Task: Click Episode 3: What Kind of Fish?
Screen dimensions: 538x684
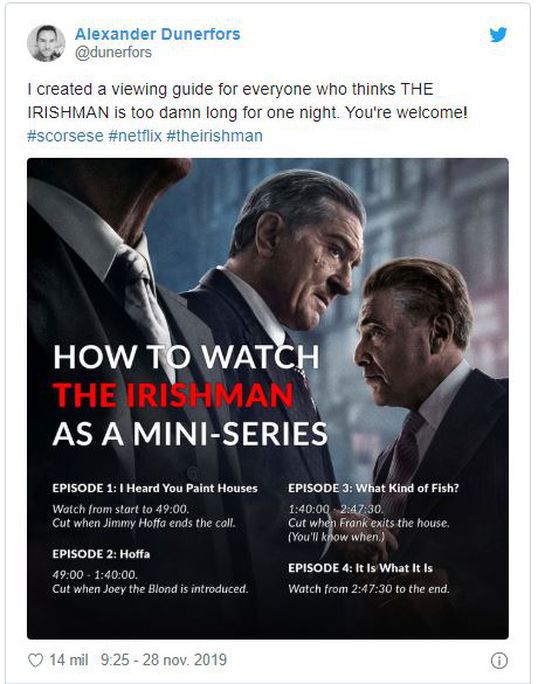Action: (x=374, y=488)
